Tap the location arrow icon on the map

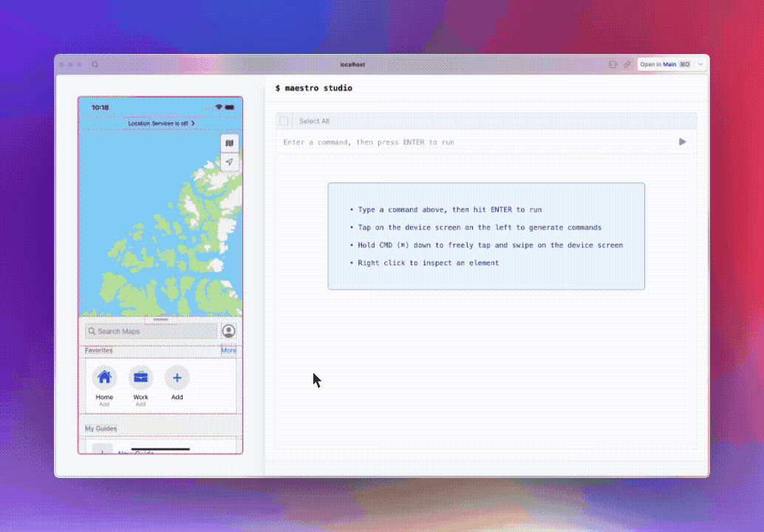pos(229,163)
